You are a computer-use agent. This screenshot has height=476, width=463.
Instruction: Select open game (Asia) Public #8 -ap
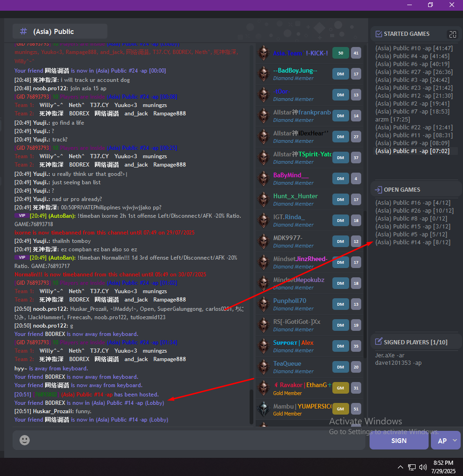click(x=411, y=219)
